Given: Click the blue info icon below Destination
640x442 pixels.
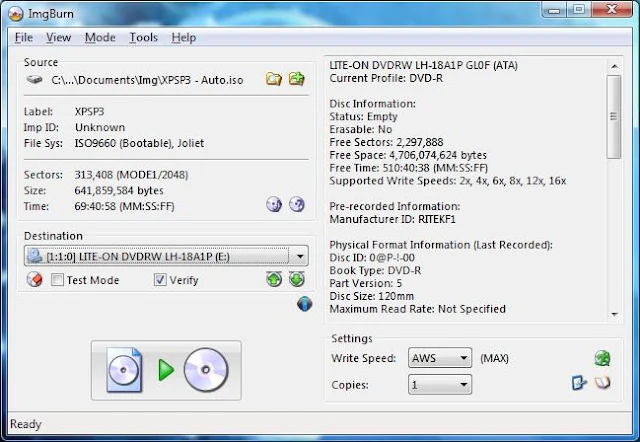Looking at the screenshot, I should coord(305,304).
